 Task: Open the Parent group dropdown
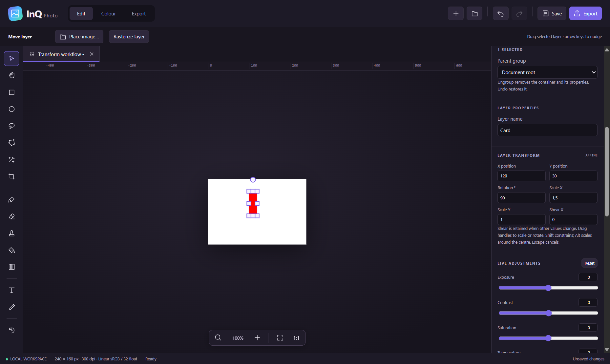point(547,72)
